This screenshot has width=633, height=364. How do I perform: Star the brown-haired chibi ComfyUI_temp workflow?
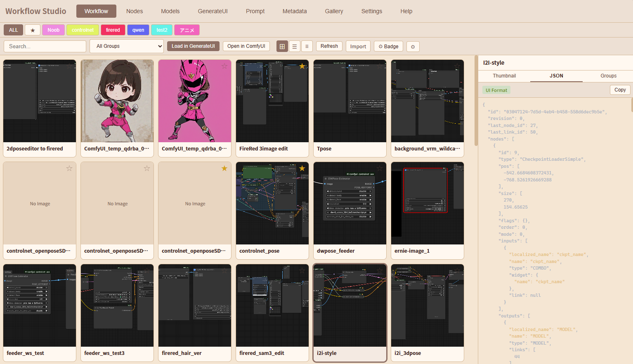tap(147, 66)
